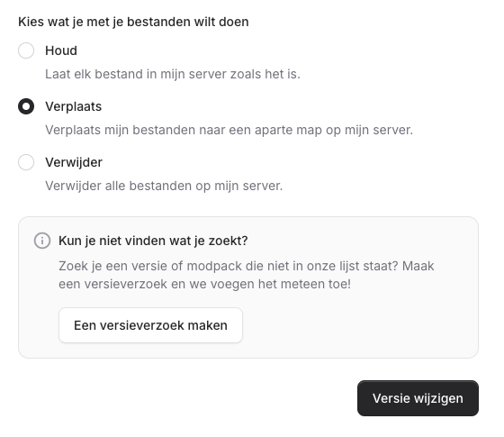
Task: Click the words 'aparte map' in the Verplaats description
Action: [288, 130]
